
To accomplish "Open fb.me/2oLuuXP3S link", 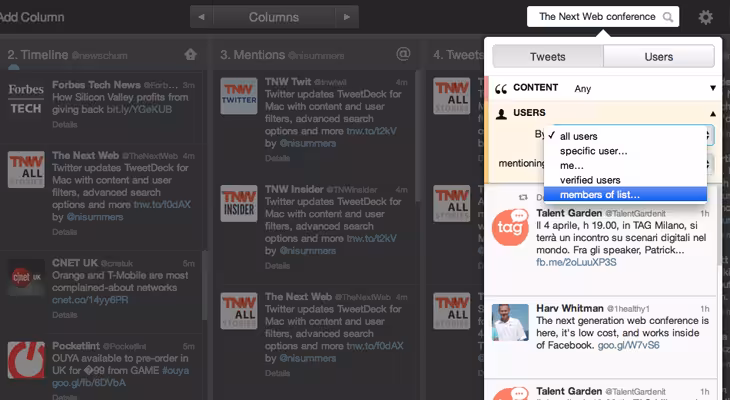I will pyautogui.click(x=576, y=262).
